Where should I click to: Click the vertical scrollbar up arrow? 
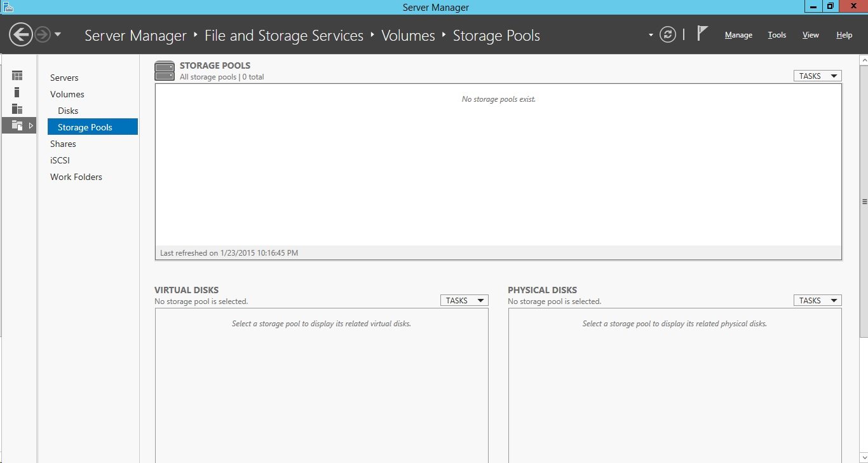pyautogui.click(x=864, y=60)
